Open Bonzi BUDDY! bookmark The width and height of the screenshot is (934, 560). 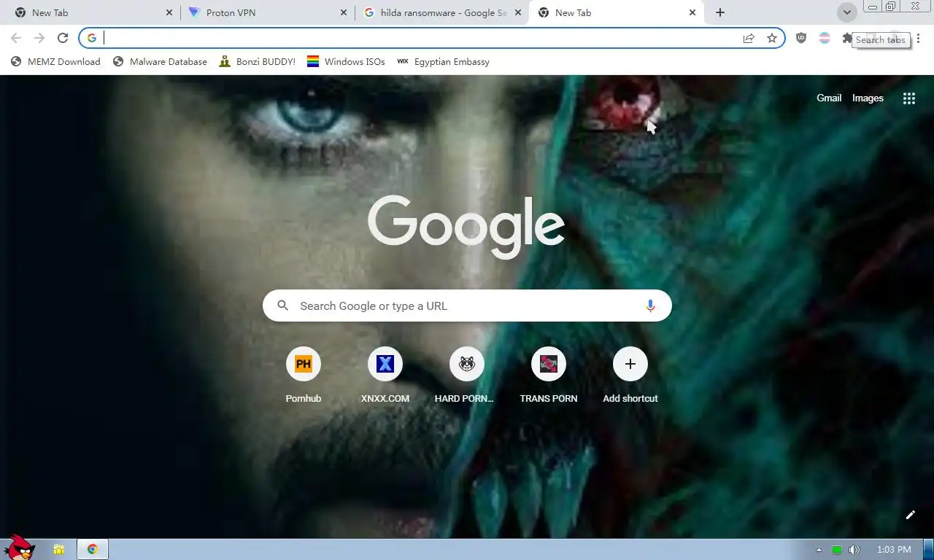pos(257,62)
